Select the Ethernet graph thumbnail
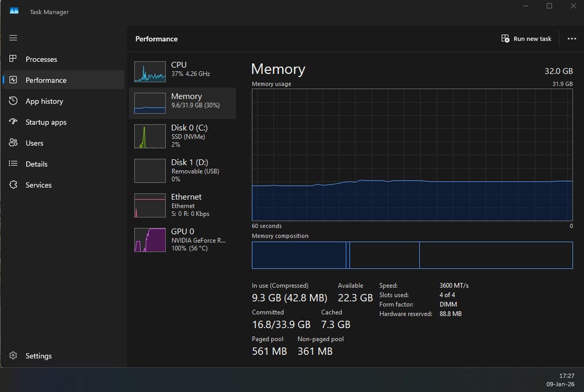 (150, 205)
